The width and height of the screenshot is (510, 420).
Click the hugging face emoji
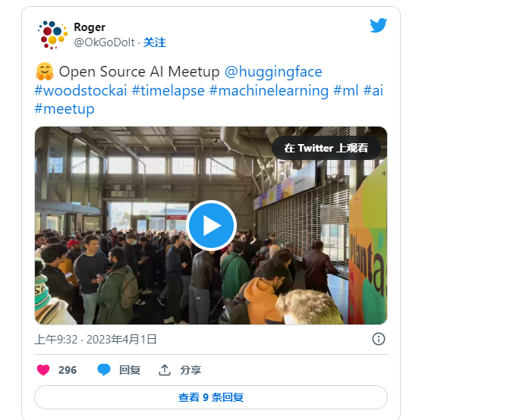pos(45,71)
